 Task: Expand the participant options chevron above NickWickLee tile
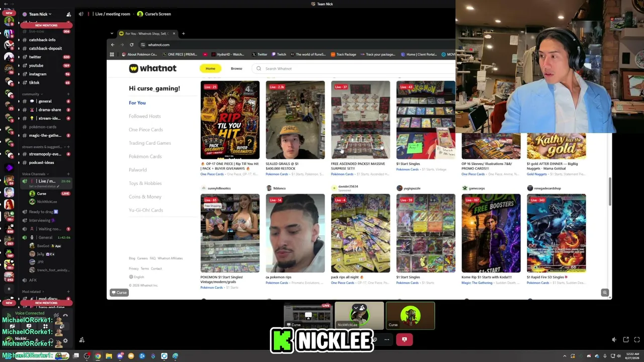(x=356, y=308)
